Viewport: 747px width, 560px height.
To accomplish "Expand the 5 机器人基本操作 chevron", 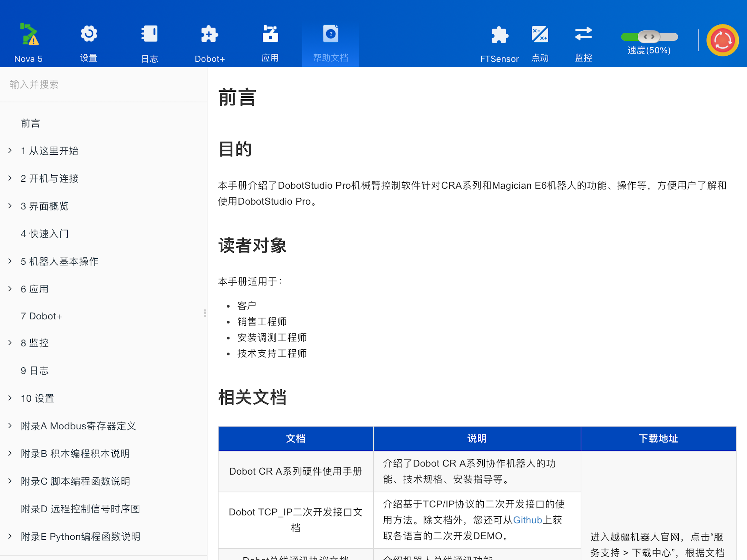I will click(10, 261).
